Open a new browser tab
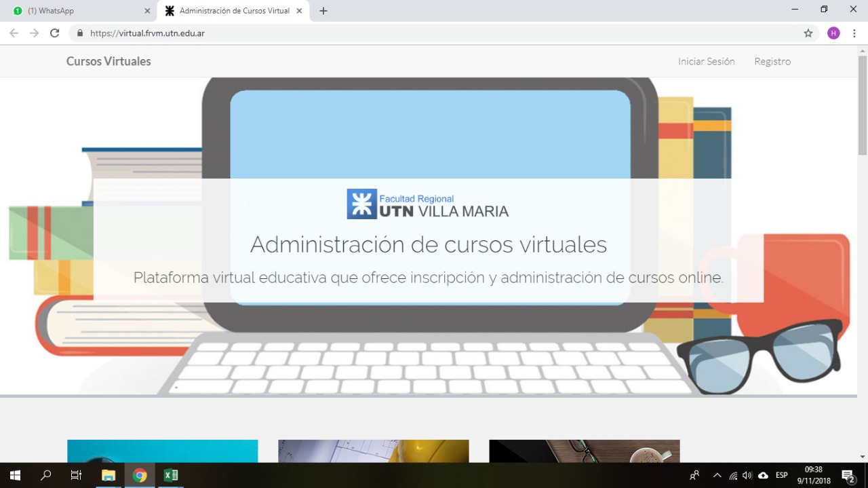Viewport: 868px width, 488px height. (323, 11)
